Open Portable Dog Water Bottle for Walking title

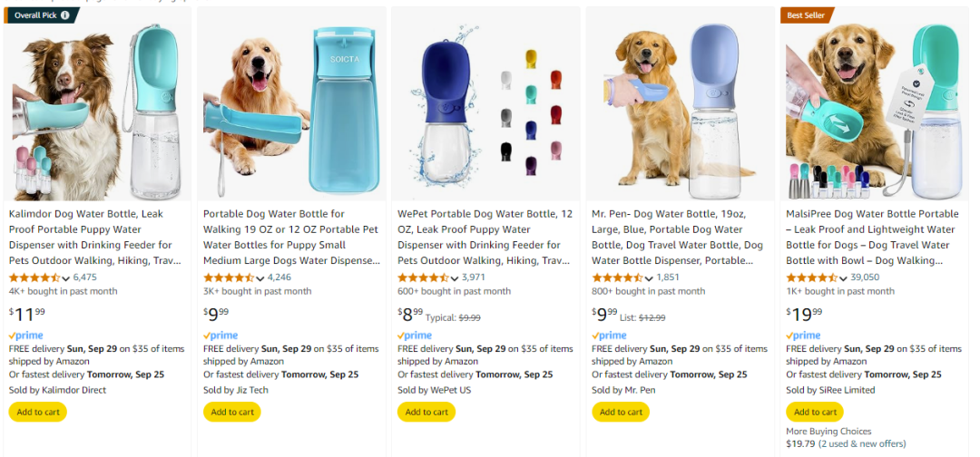(291, 237)
